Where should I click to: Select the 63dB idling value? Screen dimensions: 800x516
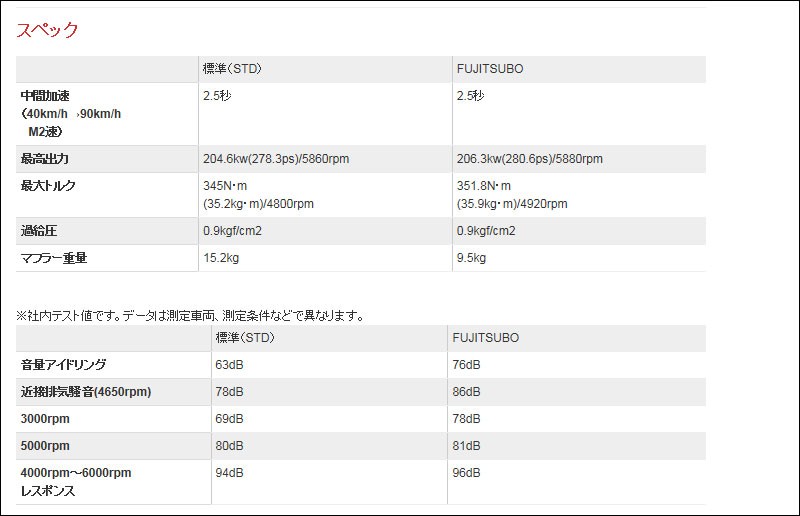[x=229, y=365]
